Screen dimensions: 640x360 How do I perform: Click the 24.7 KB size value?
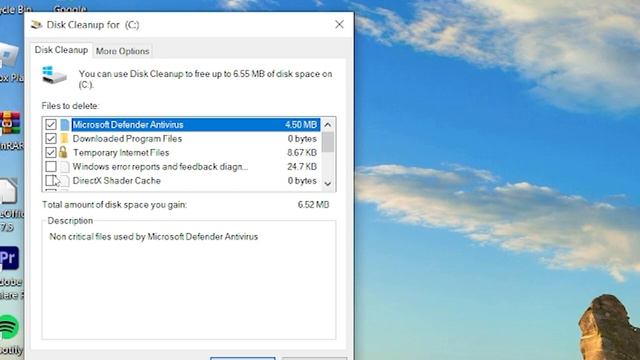pos(302,167)
